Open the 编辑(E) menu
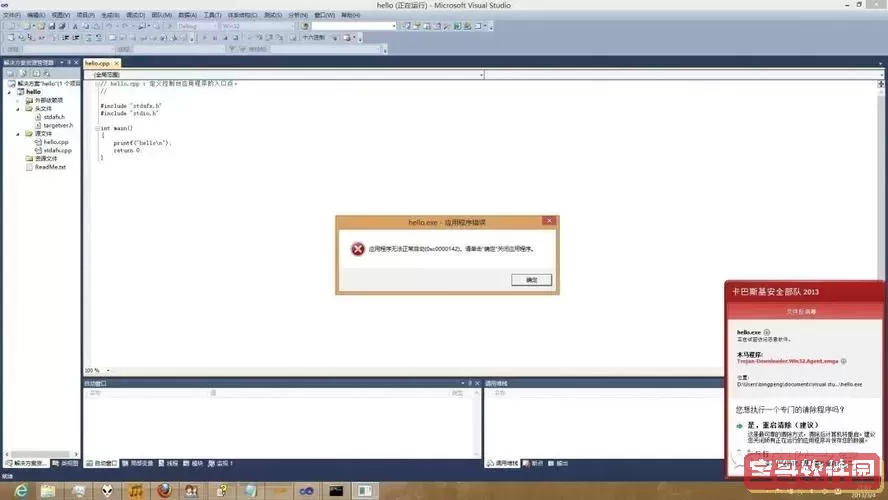888x500 pixels. pos(36,15)
